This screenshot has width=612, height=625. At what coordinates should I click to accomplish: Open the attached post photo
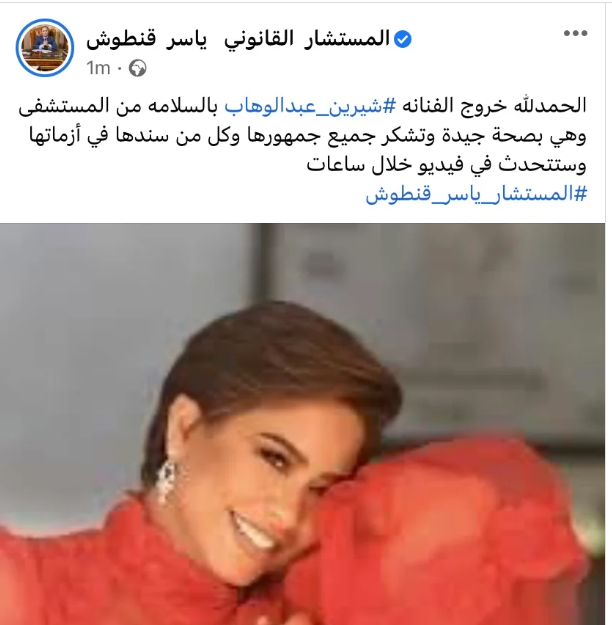pos(302,424)
